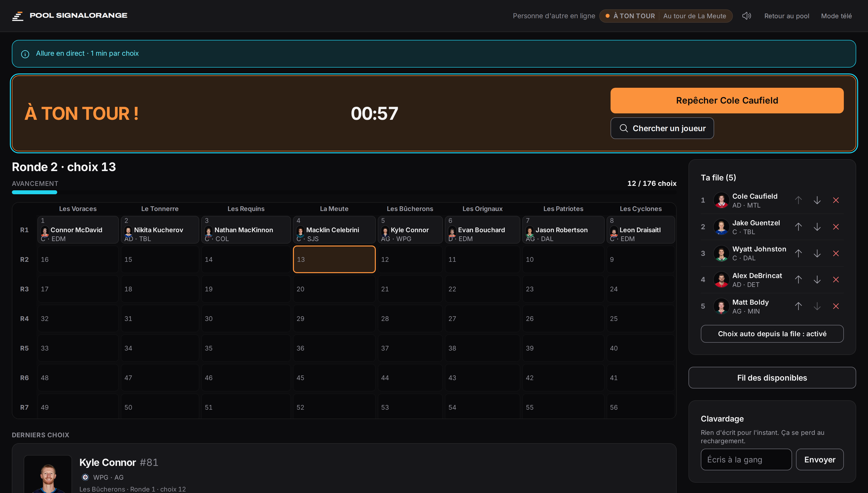868x493 pixels.
Task: Click Les Voraces column header
Action: pyautogui.click(x=78, y=209)
